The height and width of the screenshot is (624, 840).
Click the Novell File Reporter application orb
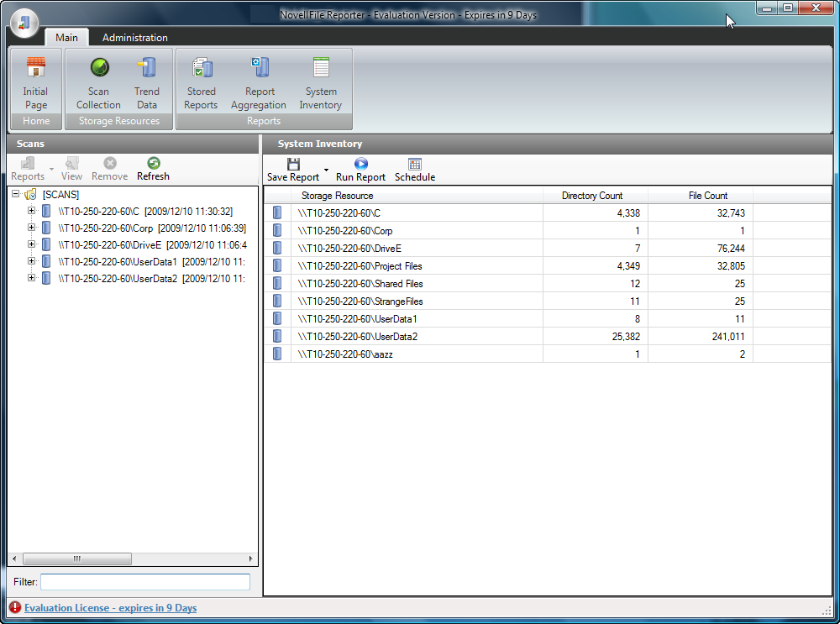click(x=24, y=23)
